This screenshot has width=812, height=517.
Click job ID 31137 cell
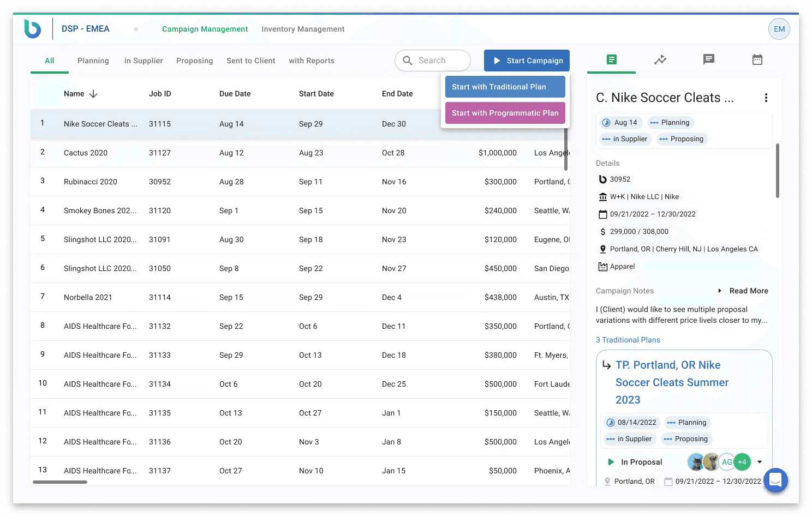[160, 471]
